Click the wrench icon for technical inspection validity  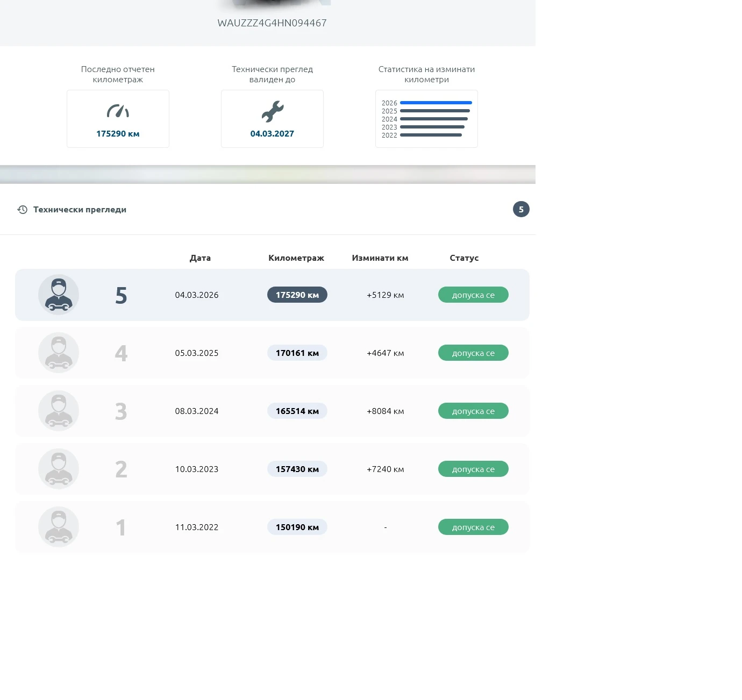pos(273,111)
